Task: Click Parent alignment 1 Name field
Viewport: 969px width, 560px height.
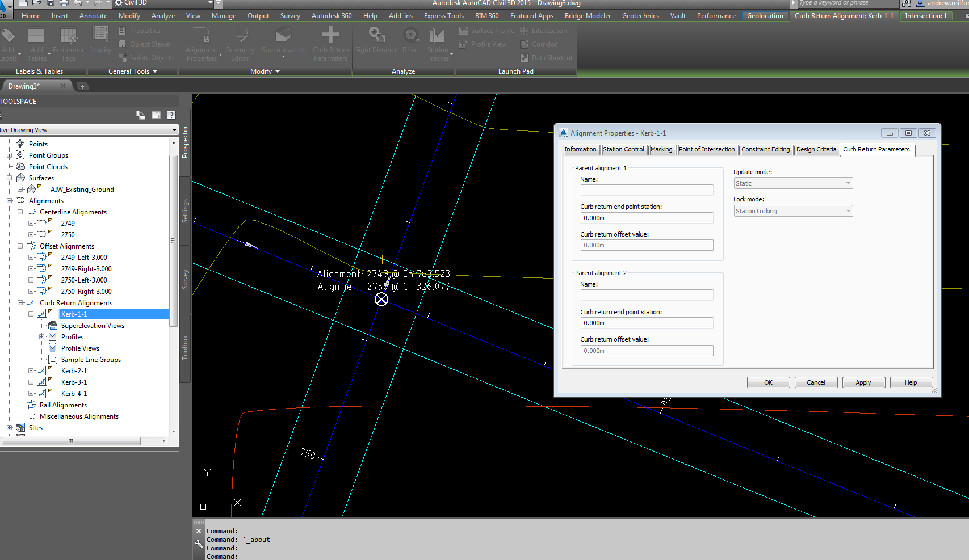Action: coord(647,190)
